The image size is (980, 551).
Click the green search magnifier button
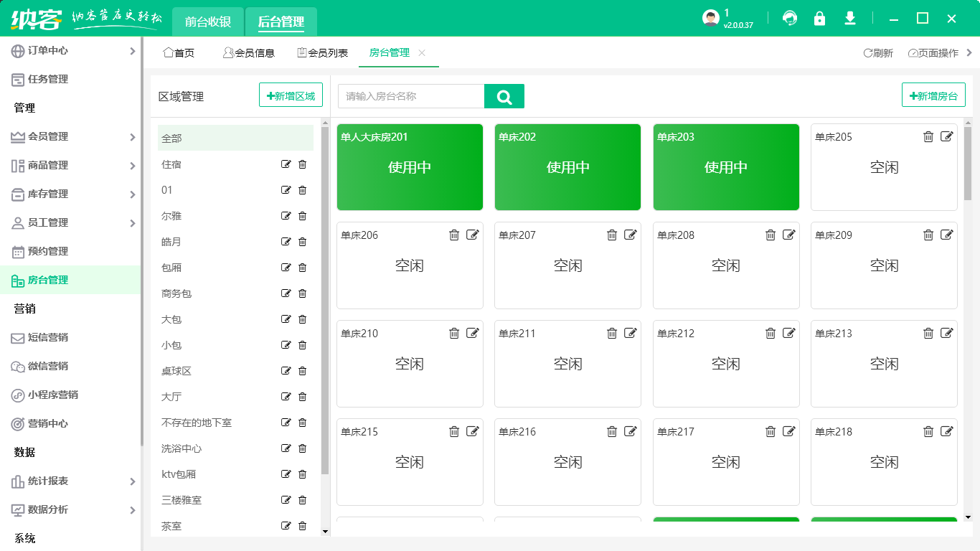pyautogui.click(x=504, y=96)
